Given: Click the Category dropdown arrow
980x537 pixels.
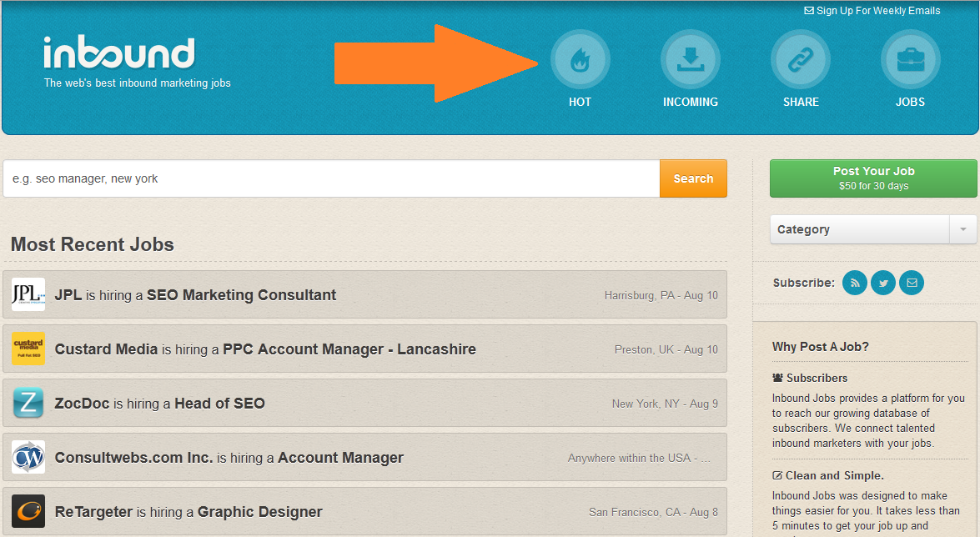Looking at the screenshot, I should (x=963, y=229).
